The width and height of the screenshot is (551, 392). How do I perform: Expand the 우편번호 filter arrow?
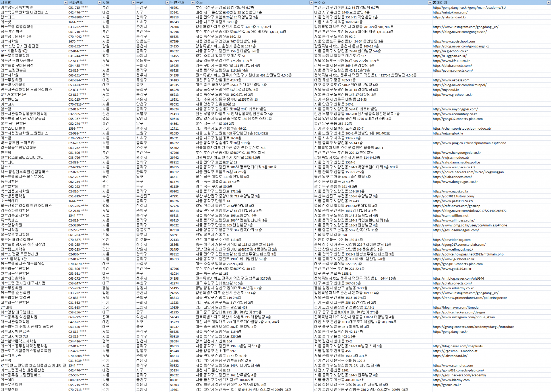tap(193, 3)
